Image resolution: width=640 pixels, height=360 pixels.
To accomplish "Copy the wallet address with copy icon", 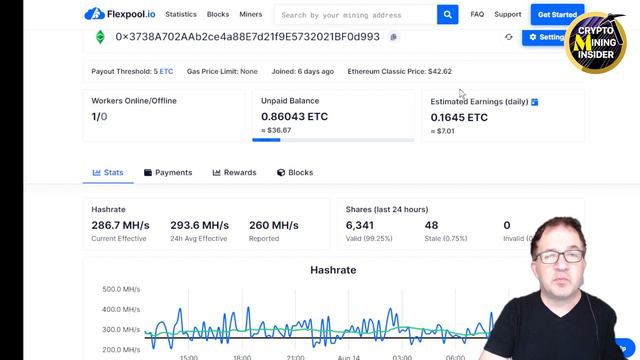I will pyautogui.click(x=393, y=37).
